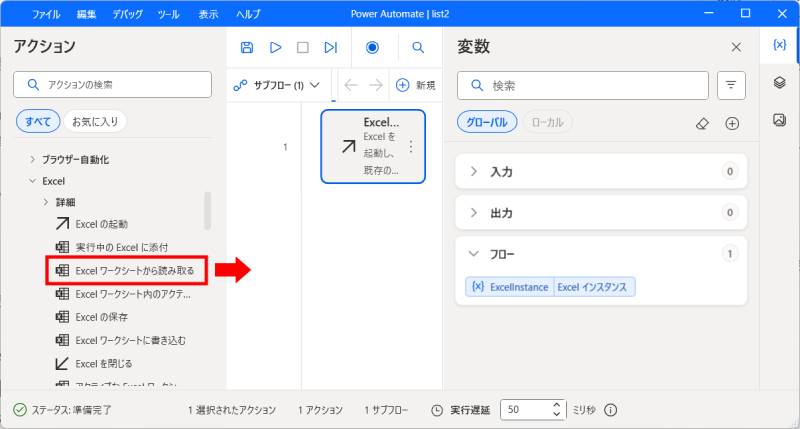Toggle the お気に入り filter pill

(95, 121)
